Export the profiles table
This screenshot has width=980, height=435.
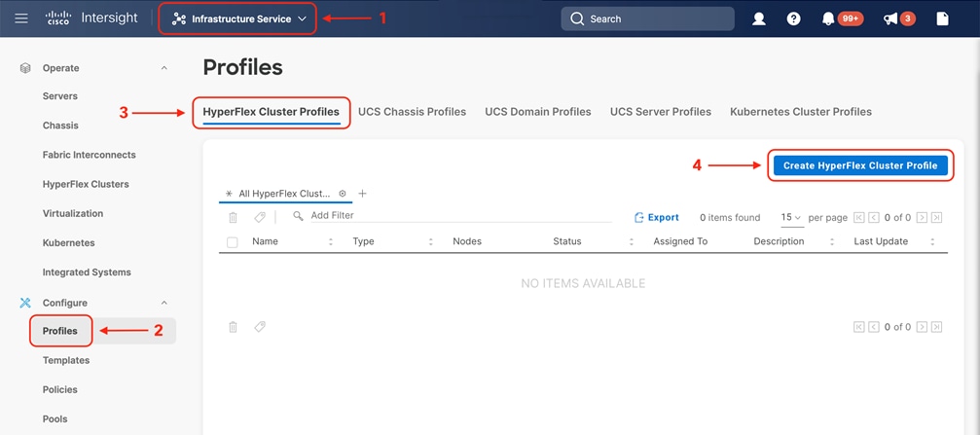(x=656, y=218)
